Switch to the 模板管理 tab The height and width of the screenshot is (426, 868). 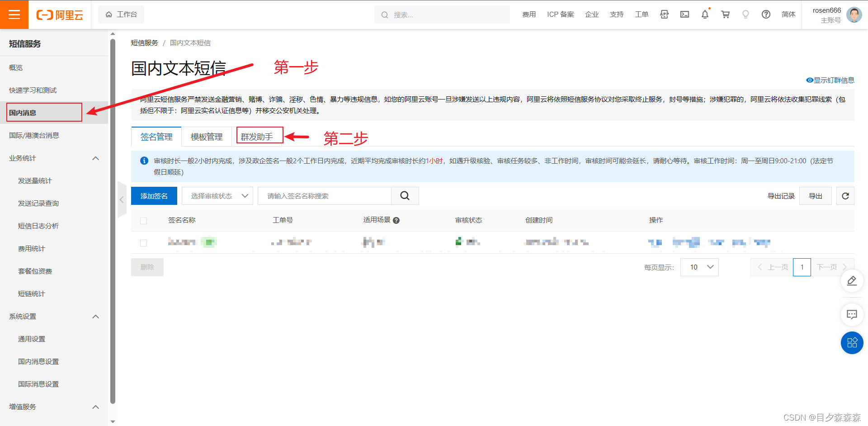(x=207, y=137)
